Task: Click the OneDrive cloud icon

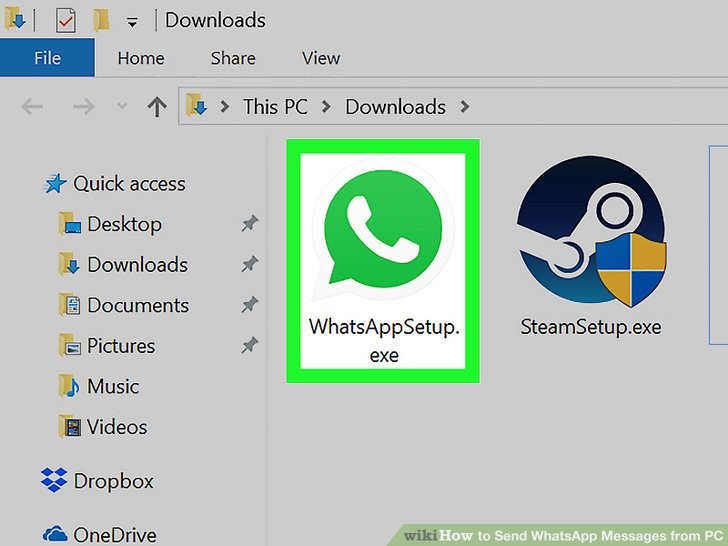Action: [55, 534]
